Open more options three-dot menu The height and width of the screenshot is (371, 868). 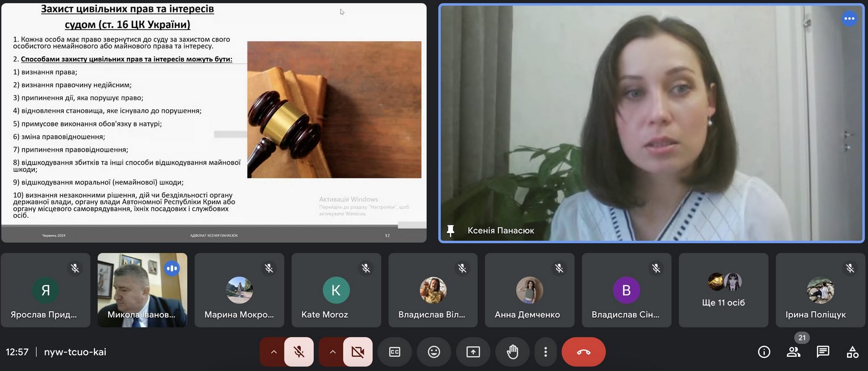point(545,352)
